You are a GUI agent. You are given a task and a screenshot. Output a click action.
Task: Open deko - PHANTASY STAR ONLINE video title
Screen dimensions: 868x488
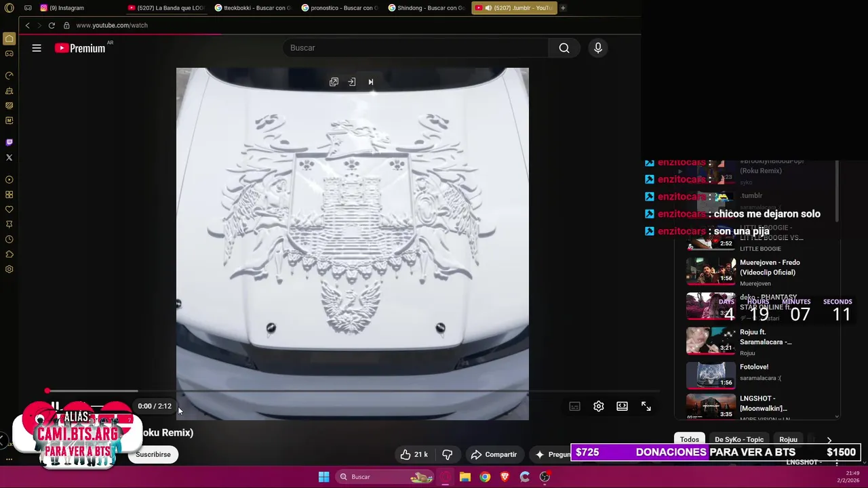pos(768,302)
